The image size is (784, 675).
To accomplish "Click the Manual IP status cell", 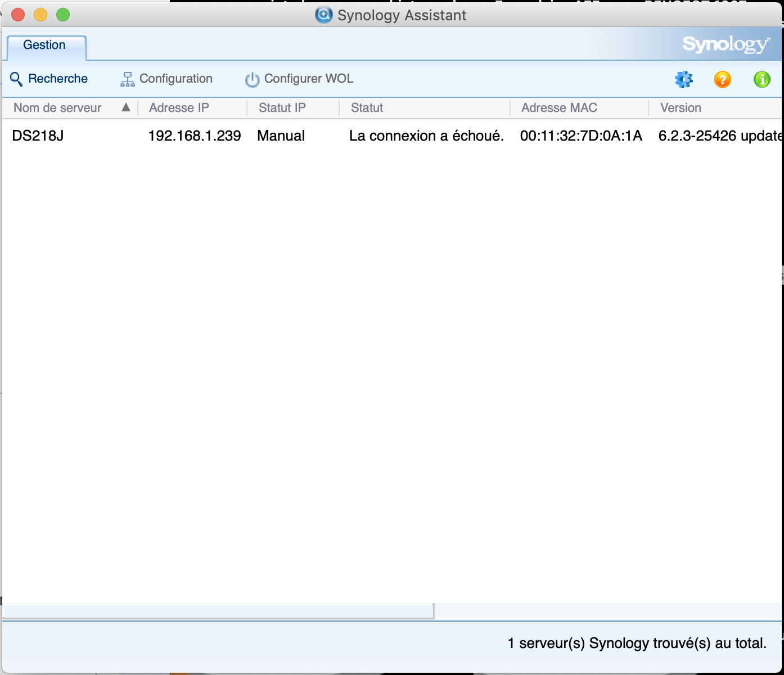I will pyautogui.click(x=281, y=136).
